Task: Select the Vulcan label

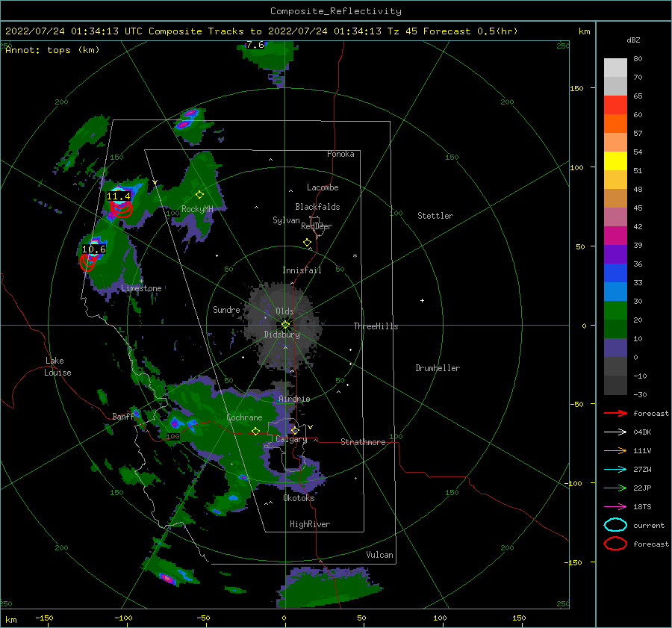Action: point(379,555)
